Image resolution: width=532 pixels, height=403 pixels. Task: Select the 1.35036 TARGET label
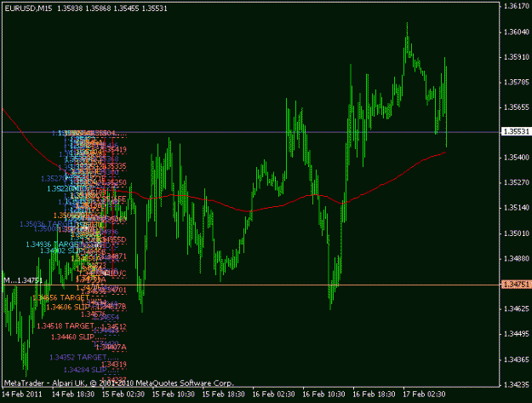pyautogui.click(x=47, y=224)
